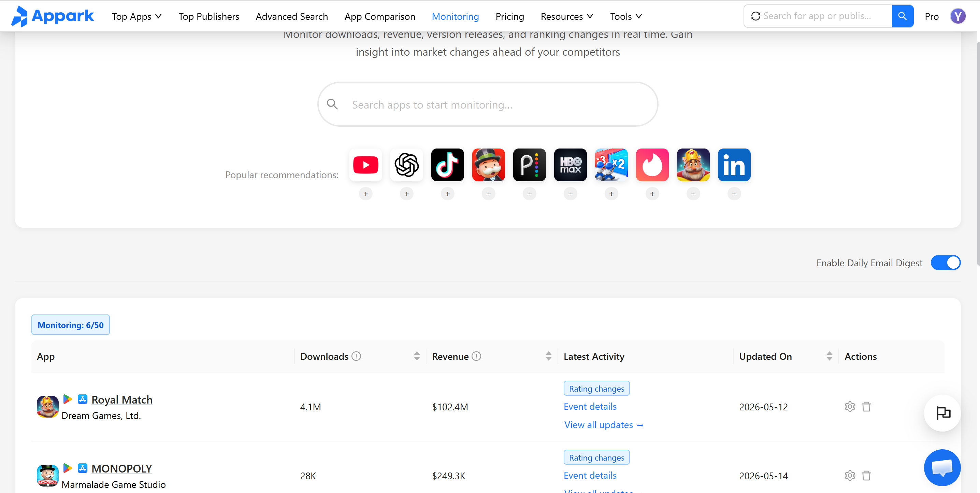Click plus button under ChatGPT icon

407,194
